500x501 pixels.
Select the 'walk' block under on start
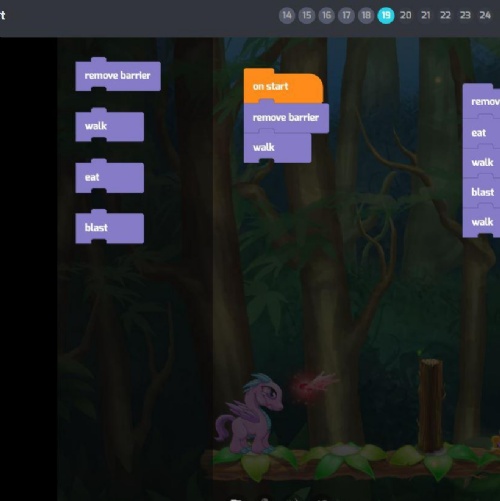277,147
